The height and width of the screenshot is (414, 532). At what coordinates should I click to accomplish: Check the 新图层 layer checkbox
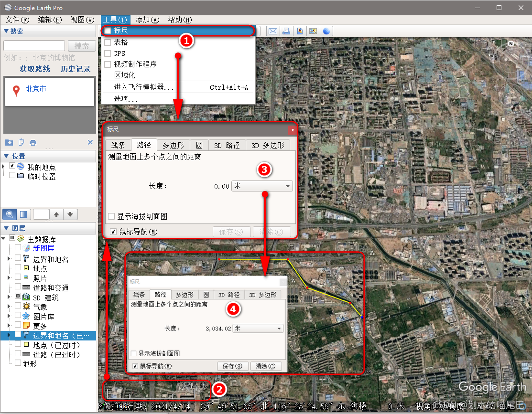18,247
